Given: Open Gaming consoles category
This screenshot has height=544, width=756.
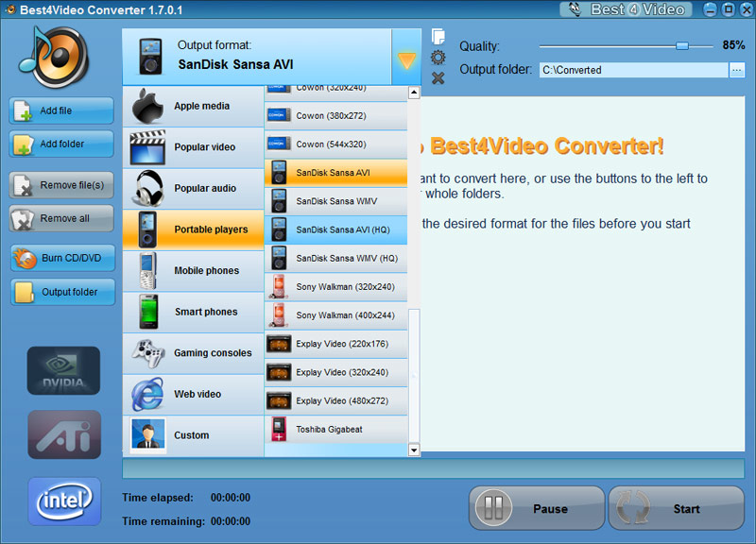Looking at the screenshot, I should click(193, 353).
